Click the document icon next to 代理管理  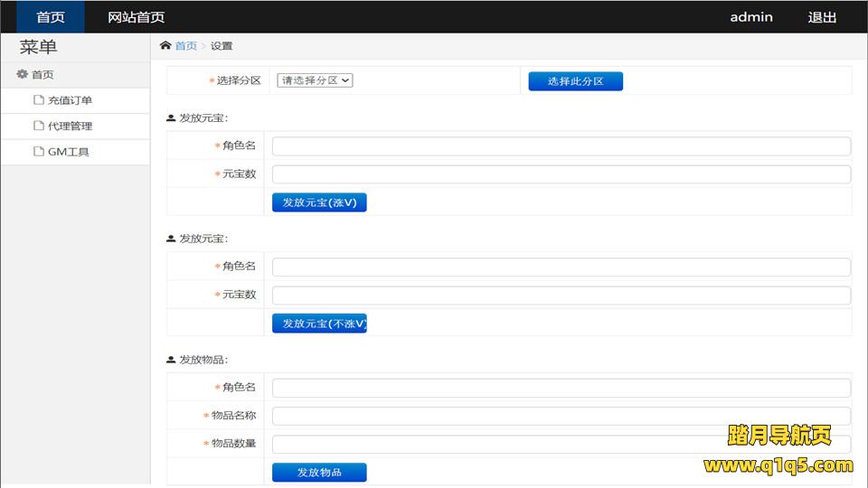coord(39,126)
